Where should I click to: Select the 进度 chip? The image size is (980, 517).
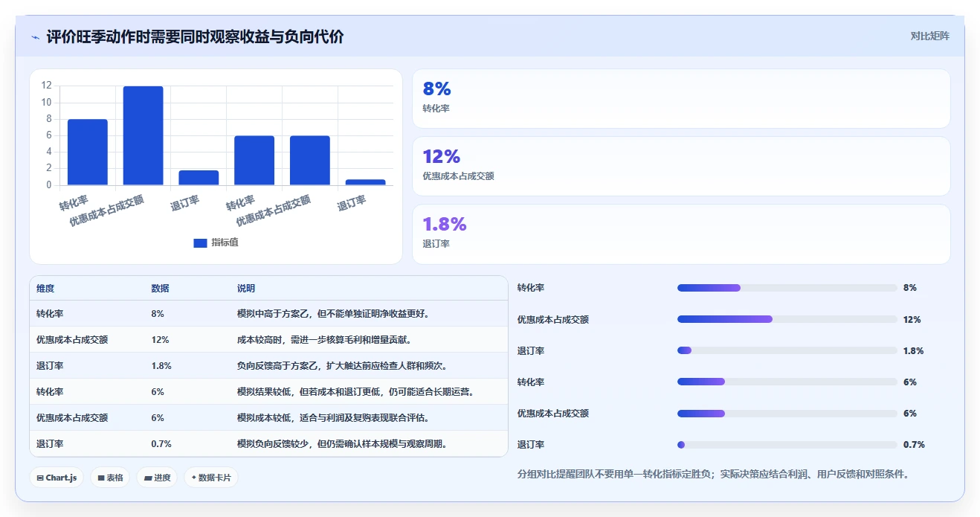[x=157, y=478]
